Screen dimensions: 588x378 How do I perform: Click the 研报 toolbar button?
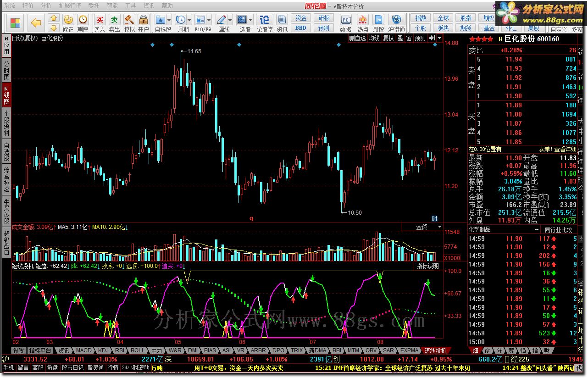click(x=324, y=18)
